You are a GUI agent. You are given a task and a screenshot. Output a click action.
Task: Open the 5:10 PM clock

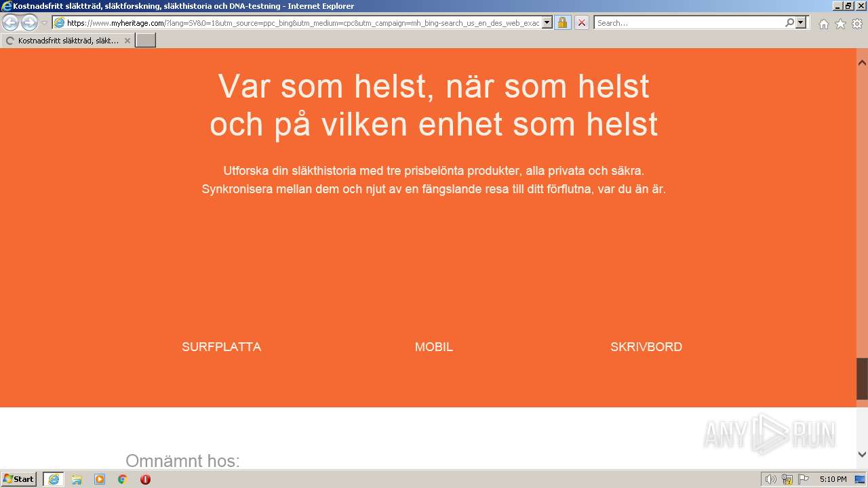tap(833, 479)
